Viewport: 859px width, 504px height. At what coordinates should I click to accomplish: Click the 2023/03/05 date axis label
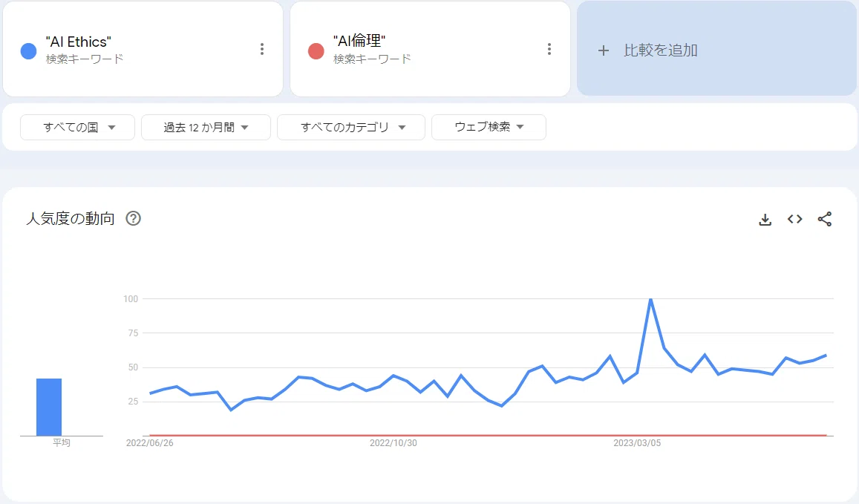pos(636,443)
